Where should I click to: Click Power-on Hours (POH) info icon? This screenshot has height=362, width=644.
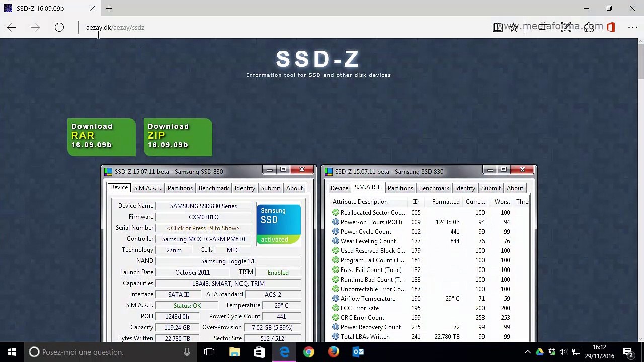click(336, 222)
